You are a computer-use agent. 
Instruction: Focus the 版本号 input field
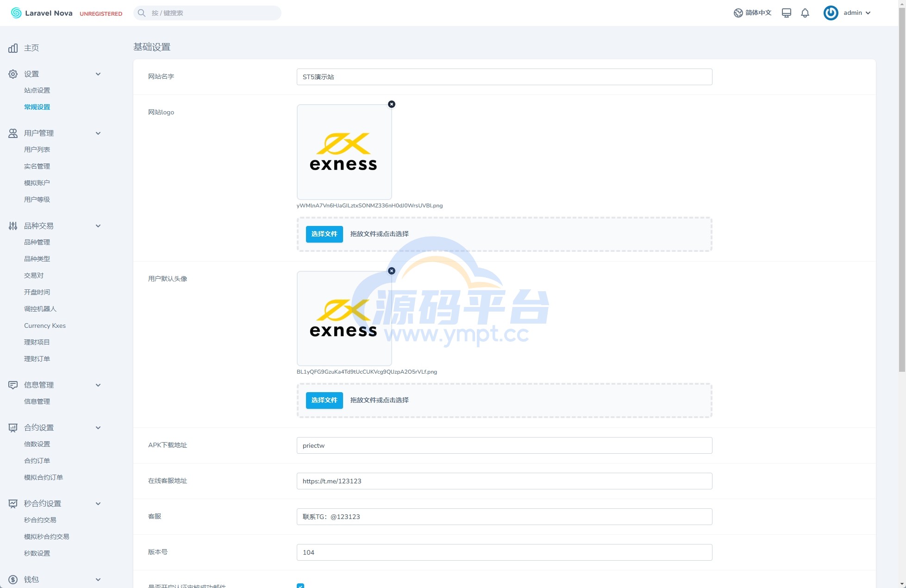click(x=504, y=552)
